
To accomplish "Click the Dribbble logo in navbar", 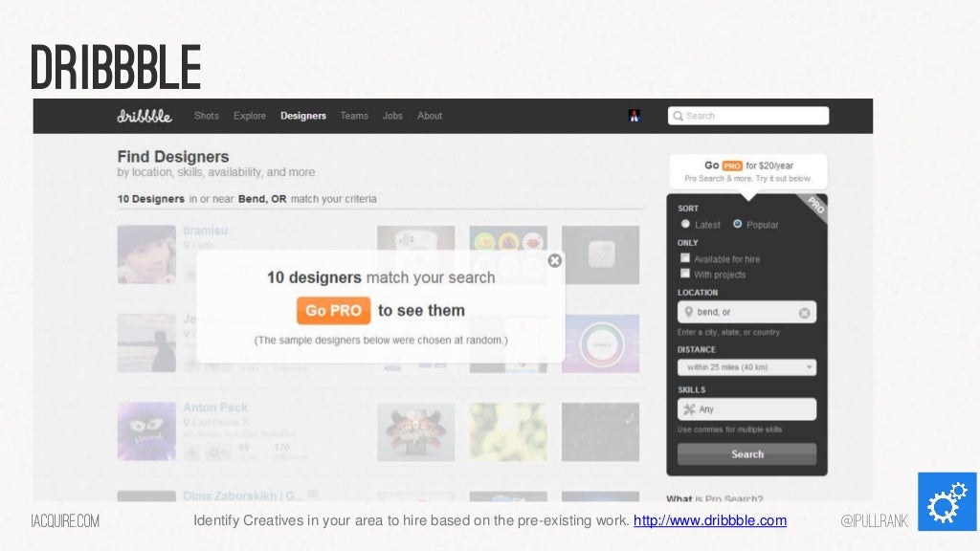I will (x=145, y=116).
